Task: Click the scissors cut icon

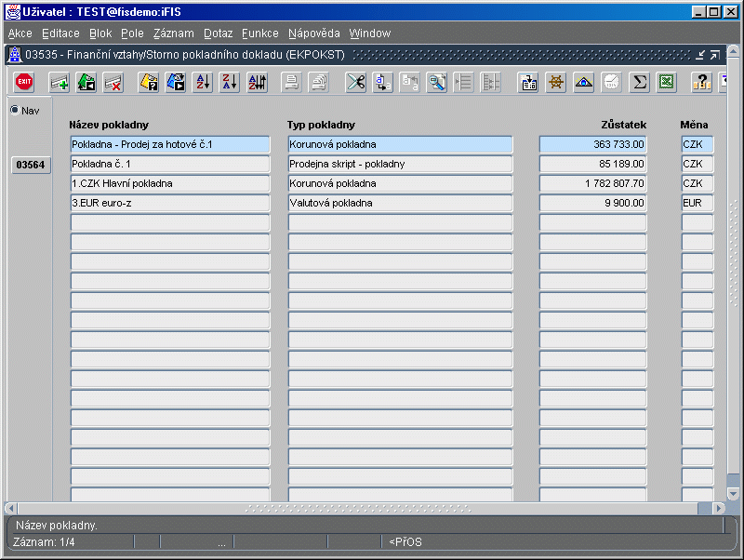Action: click(356, 82)
